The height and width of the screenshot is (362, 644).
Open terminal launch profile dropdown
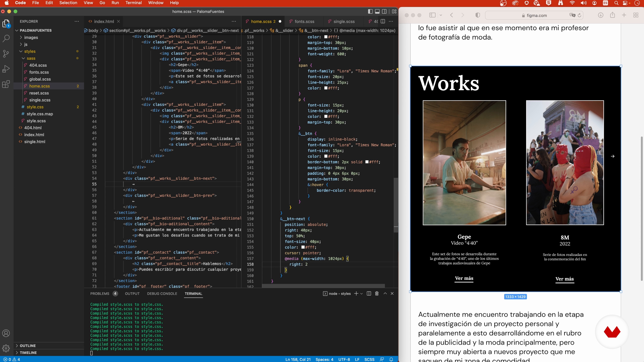pyautogui.click(x=362, y=294)
